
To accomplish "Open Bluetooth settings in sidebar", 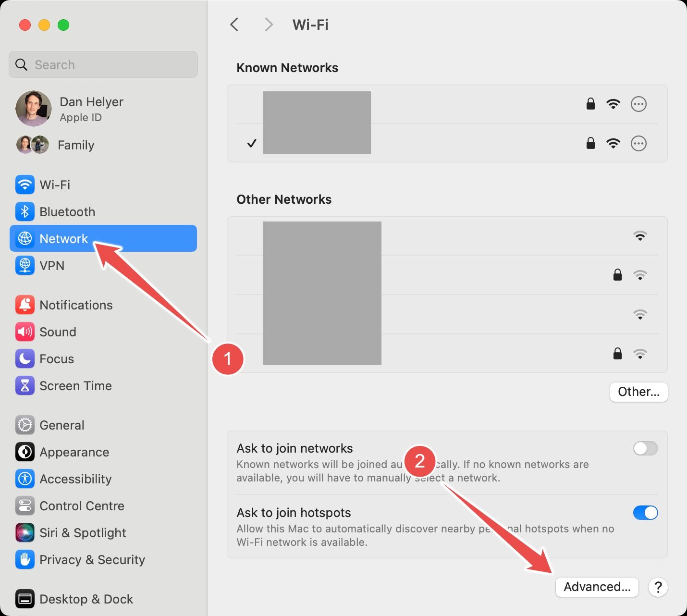I will pos(103,211).
